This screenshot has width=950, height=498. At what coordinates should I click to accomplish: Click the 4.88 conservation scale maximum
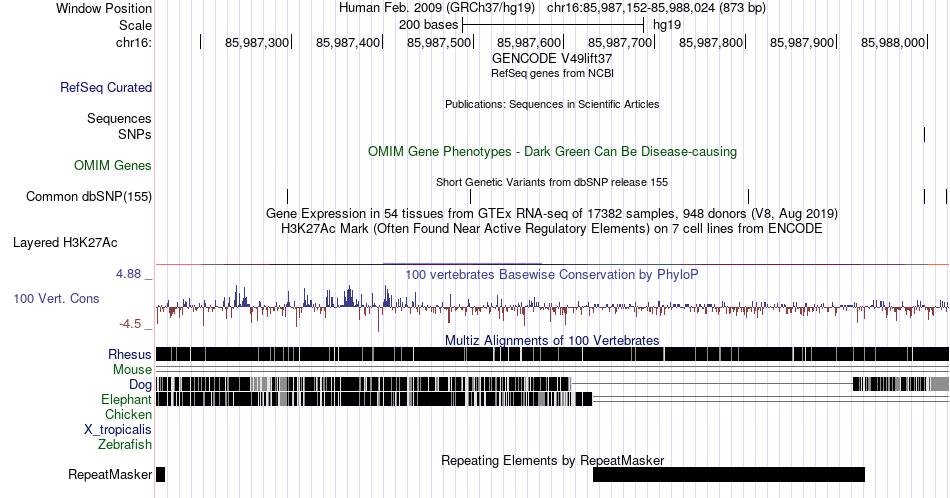point(128,274)
